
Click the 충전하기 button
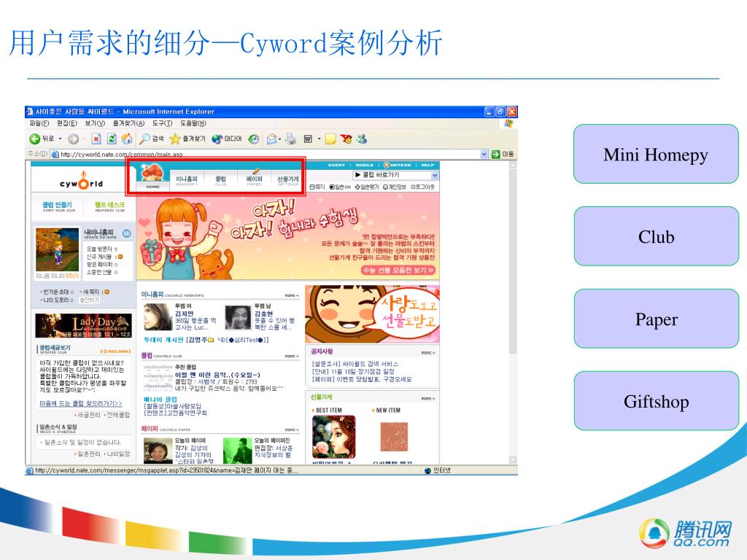89,300
